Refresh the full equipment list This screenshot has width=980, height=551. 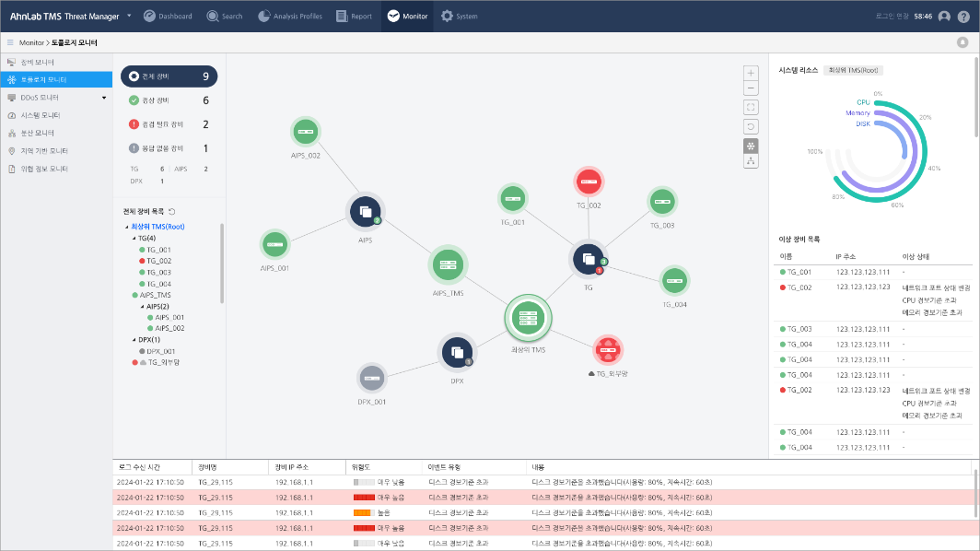172,211
